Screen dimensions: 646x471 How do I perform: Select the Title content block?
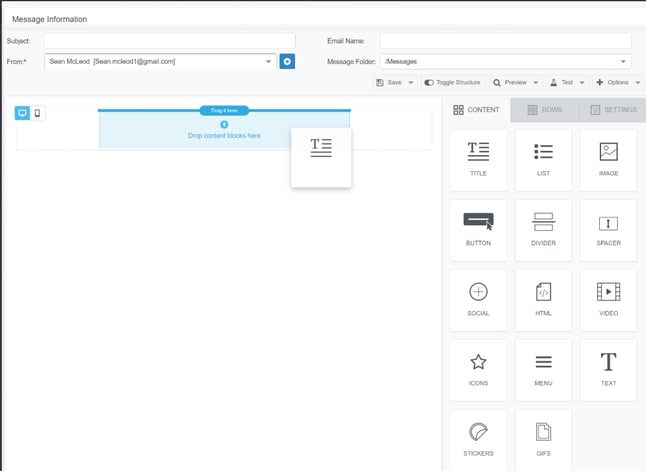[x=478, y=160]
